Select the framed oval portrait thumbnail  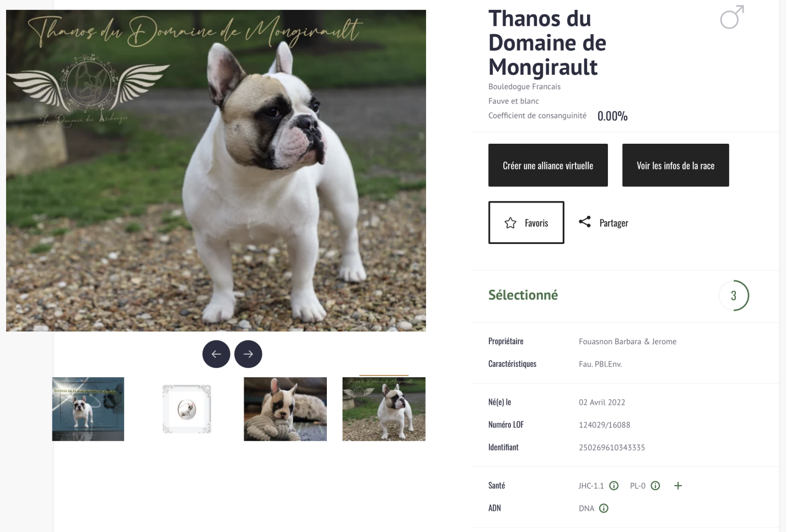(x=187, y=409)
